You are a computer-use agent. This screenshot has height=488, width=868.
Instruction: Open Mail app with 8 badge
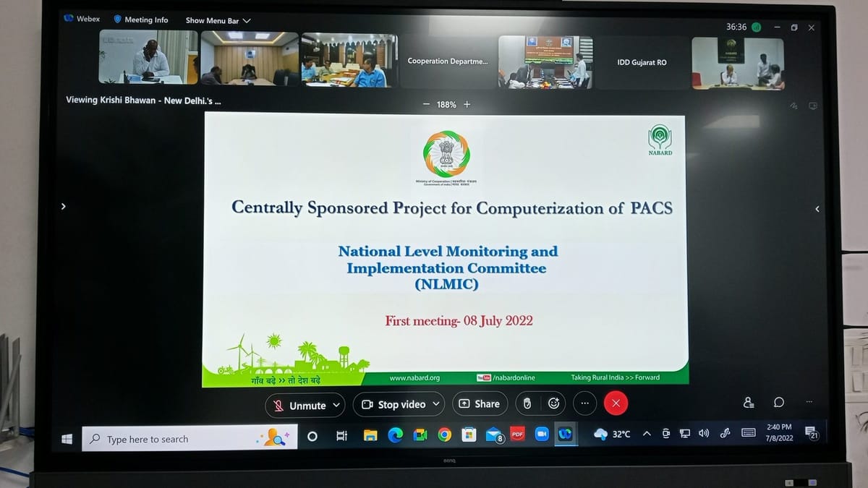[x=494, y=435]
